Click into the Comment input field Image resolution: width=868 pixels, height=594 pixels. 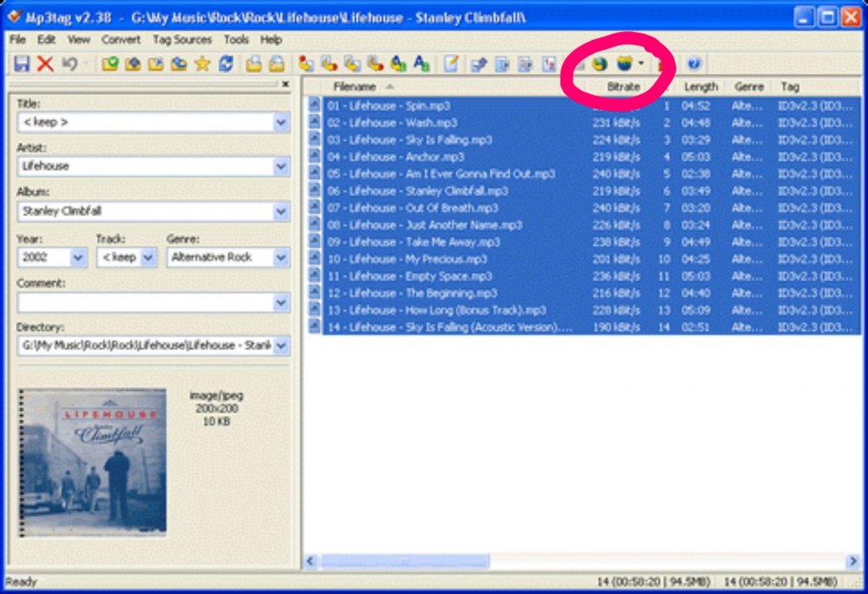pyautogui.click(x=146, y=302)
